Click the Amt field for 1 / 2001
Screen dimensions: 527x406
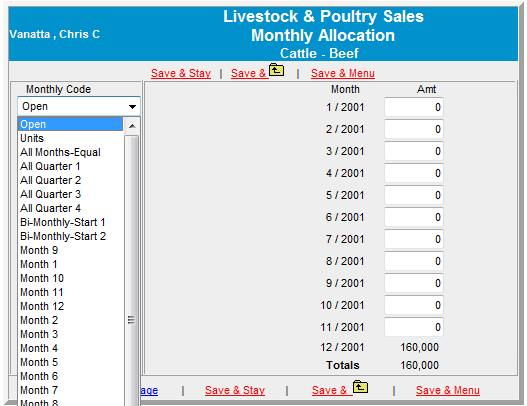point(414,107)
